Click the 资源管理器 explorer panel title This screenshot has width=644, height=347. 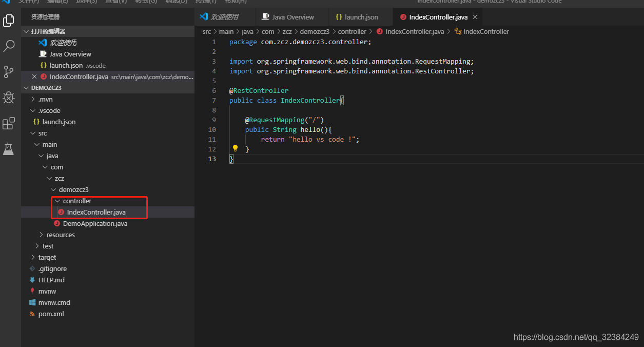coord(46,17)
